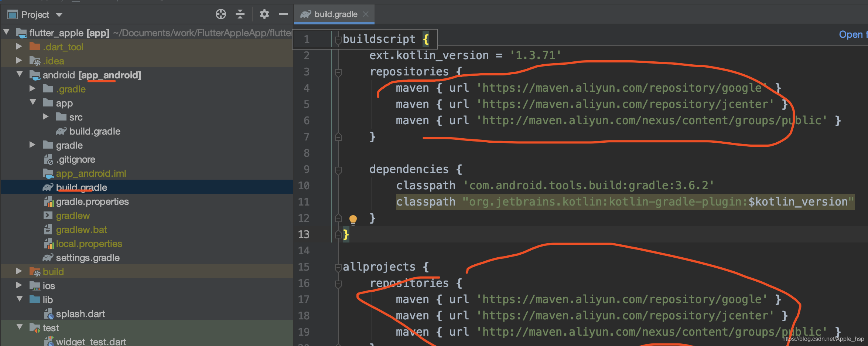Collapse the test folder
The width and height of the screenshot is (868, 346).
tap(20, 327)
